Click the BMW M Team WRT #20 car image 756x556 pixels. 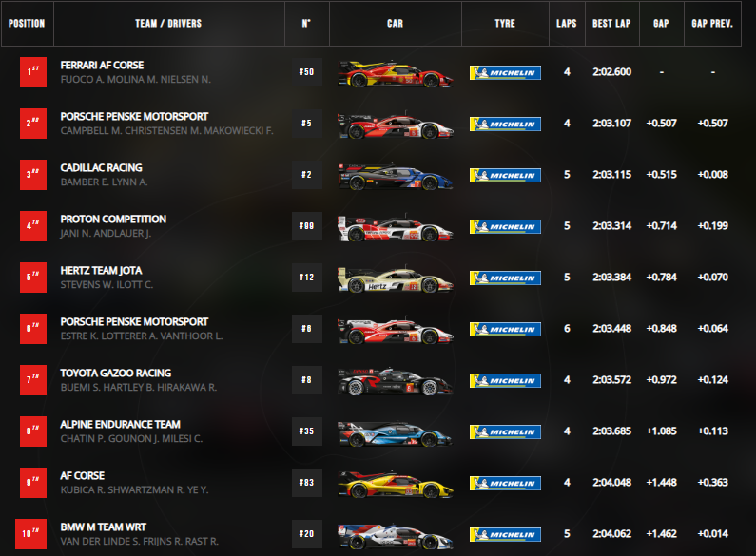[x=395, y=536]
